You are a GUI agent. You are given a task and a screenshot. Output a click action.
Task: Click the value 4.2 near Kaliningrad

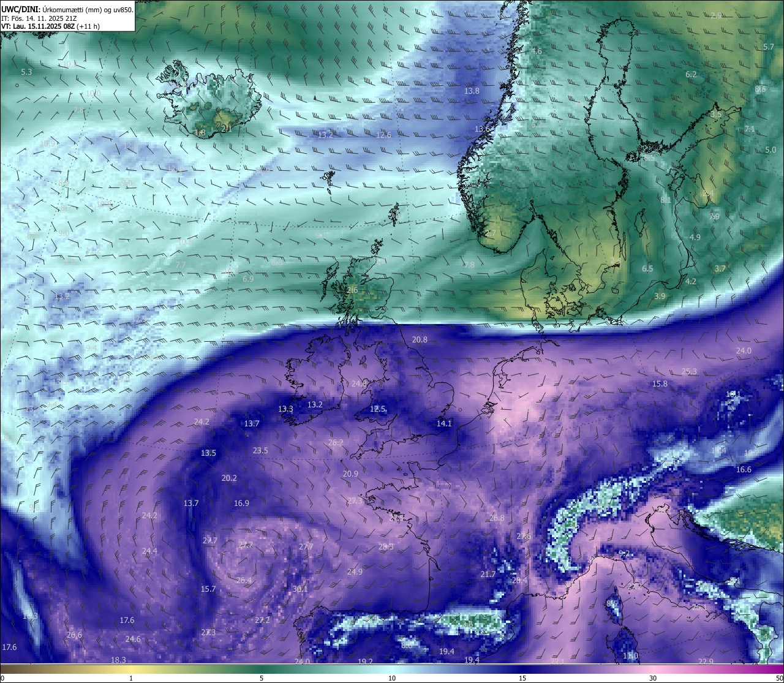tap(691, 281)
